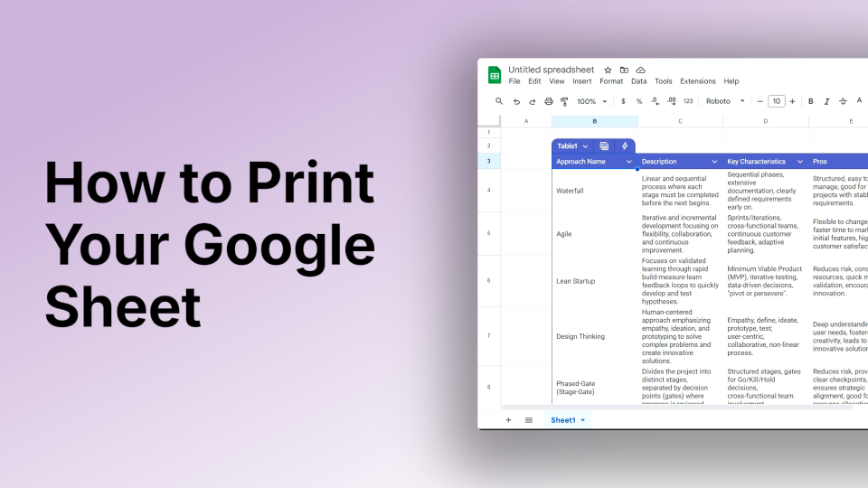Viewport: 868px width, 488px height.
Task: Click the Linear and sequential description cell
Action: tap(680, 191)
